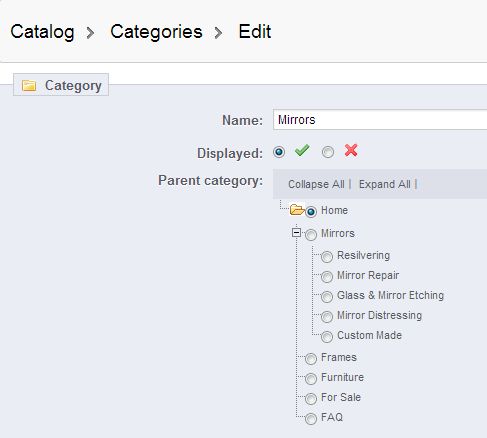Select the Displayed no radio button
Image resolution: width=487 pixels, height=438 pixels.
tap(328, 152)
